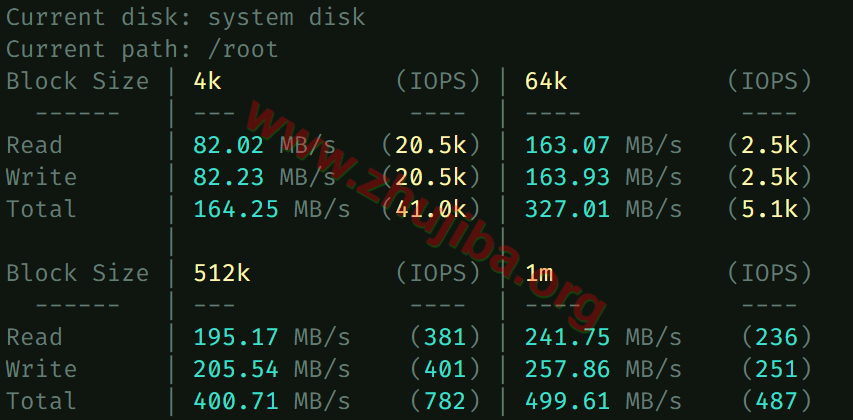Click the 'Current path: /root' line
Image resolution: width=853 pixels, height=420 pixels.
pyautogui.click(x=142, y=49)
